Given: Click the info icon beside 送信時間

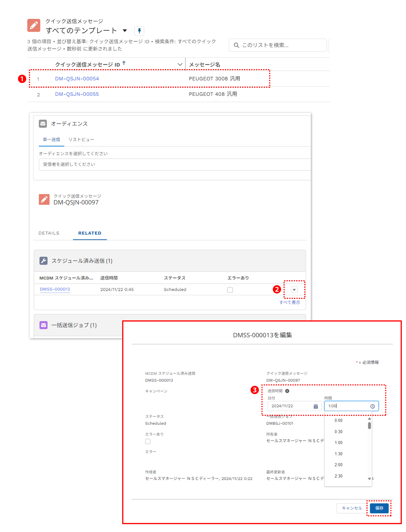Looking at the screenshot, I should click(x=287, y=391).
